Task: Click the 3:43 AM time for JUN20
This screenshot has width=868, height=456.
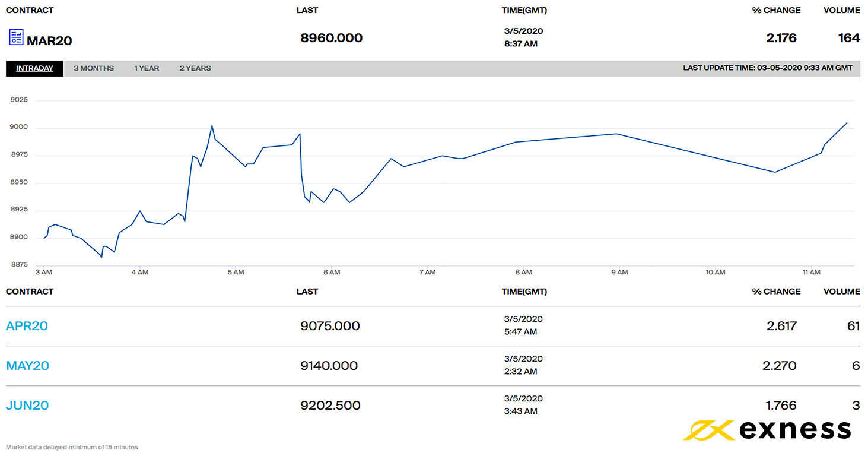Action: pyautogui.click(x=521, y=411)
